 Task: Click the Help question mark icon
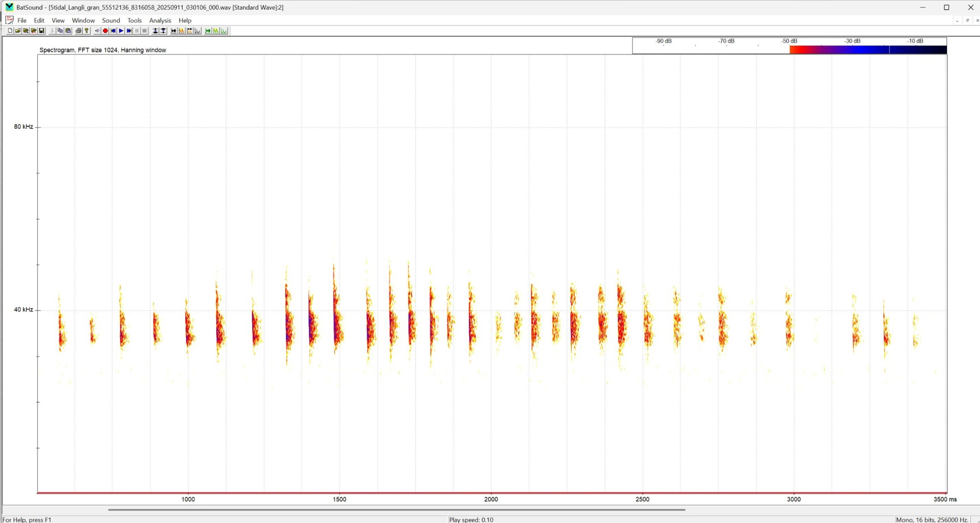point(87,31)
